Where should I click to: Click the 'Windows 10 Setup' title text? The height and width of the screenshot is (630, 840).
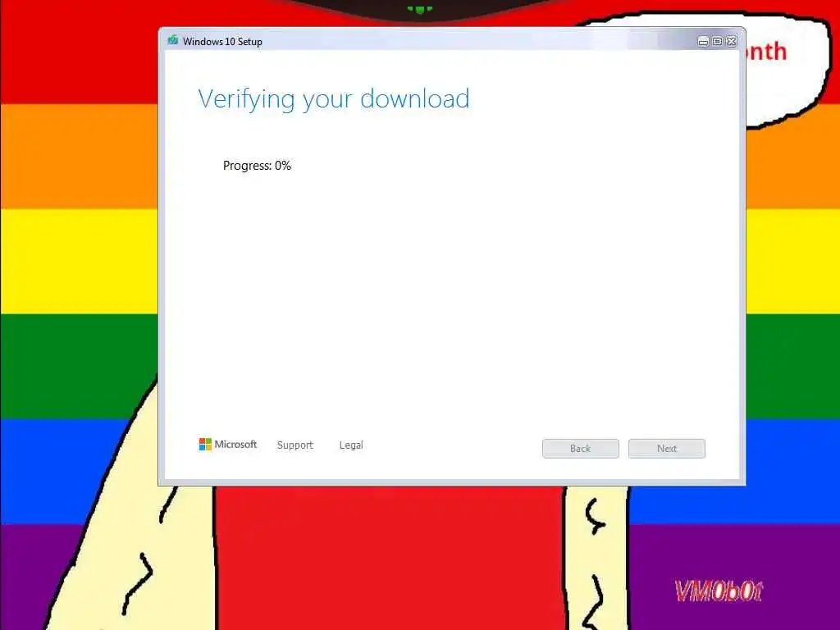222,41
